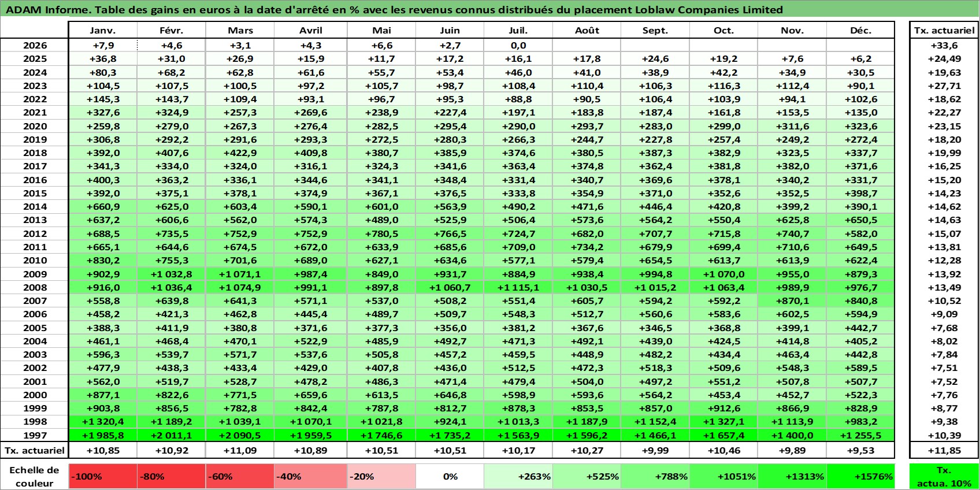980x490 pixels.
Task: Select the "Sept." column header
Action: point(655,30)
